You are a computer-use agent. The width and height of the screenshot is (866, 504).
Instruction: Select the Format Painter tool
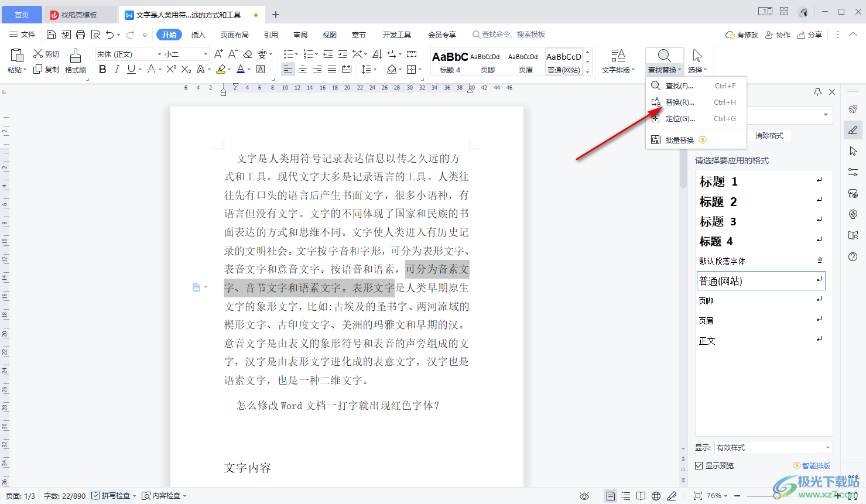click(76, 61)
